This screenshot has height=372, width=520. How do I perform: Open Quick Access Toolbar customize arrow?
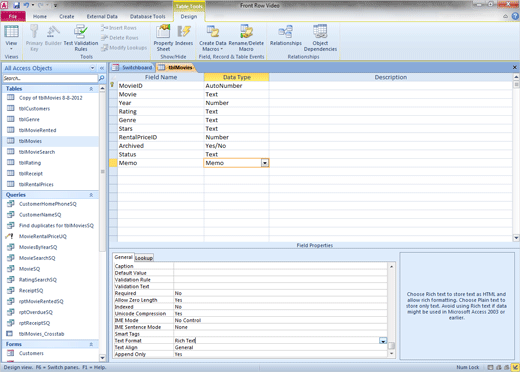[x=55, y=5]
